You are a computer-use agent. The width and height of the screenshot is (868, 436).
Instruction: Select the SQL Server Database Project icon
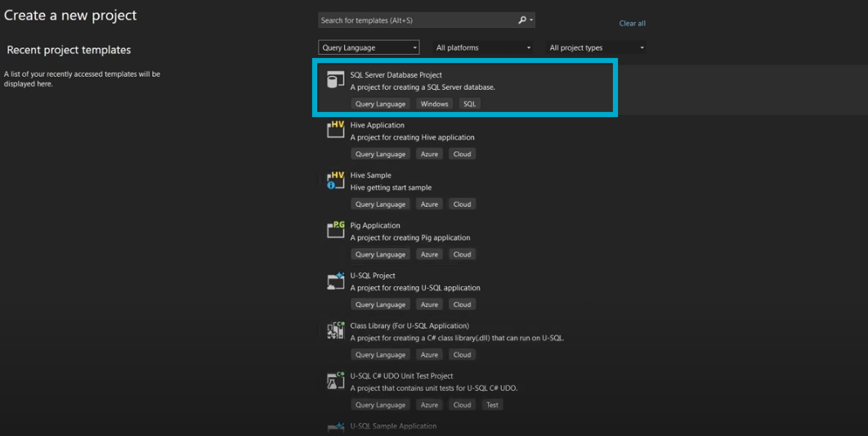(335, 80)
